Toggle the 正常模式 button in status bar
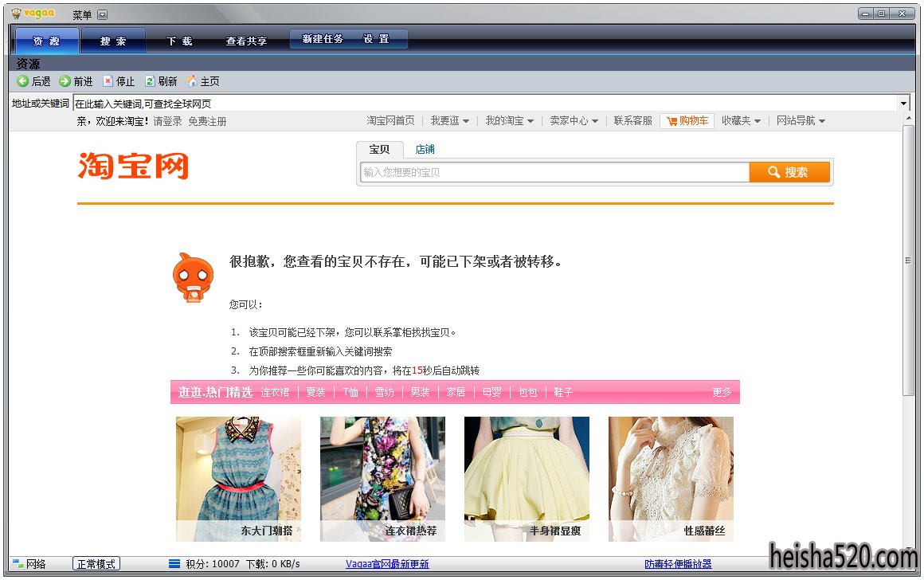 click(x=96, y=564)
